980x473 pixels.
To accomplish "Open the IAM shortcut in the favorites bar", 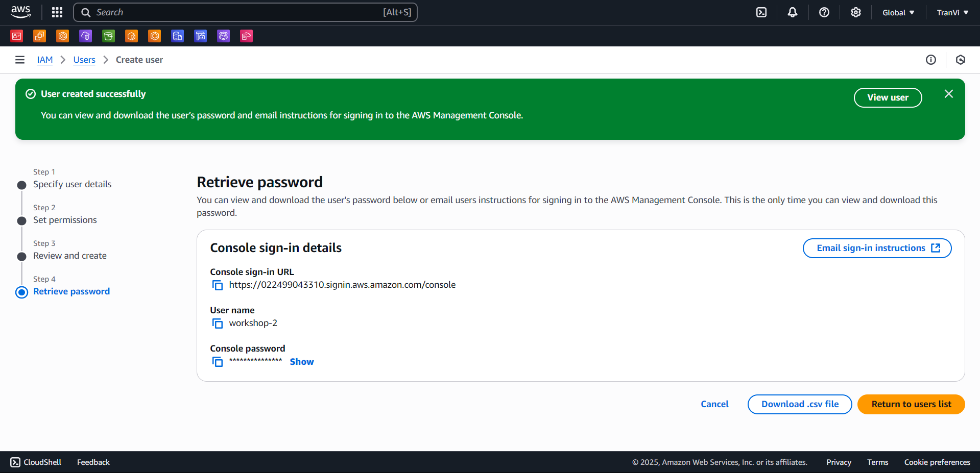I will pos(16,36).
